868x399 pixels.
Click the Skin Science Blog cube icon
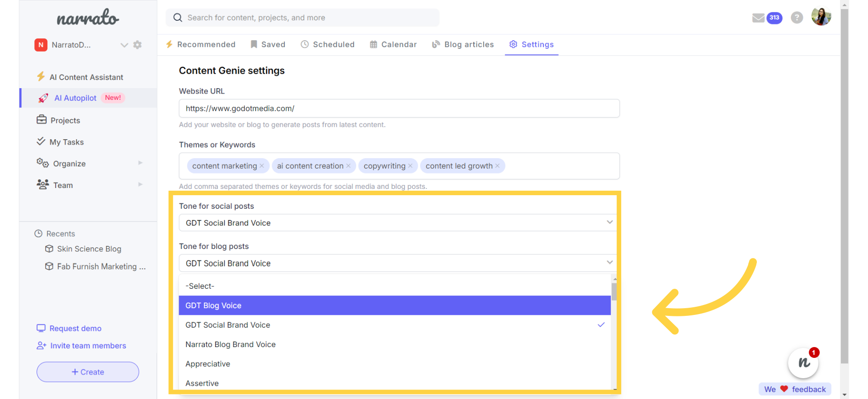pyautogui.click(x=49, y=249)
